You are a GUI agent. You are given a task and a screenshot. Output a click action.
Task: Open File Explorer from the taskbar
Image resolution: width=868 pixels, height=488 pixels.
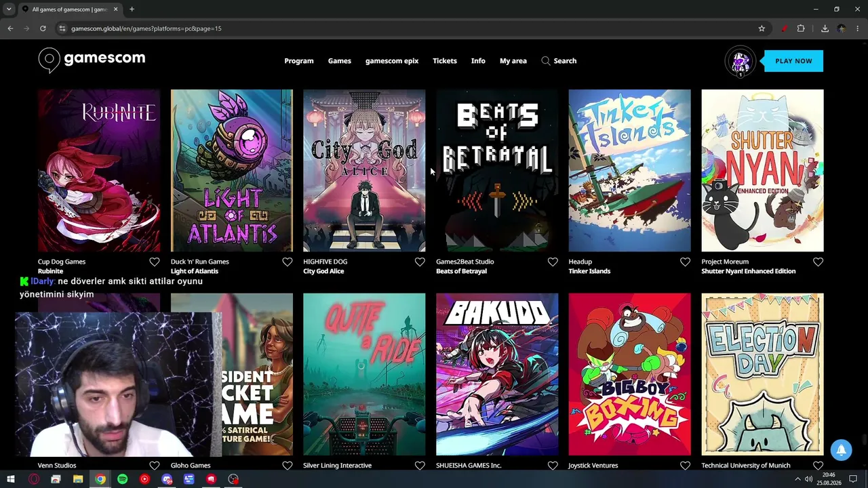[78, 479]
